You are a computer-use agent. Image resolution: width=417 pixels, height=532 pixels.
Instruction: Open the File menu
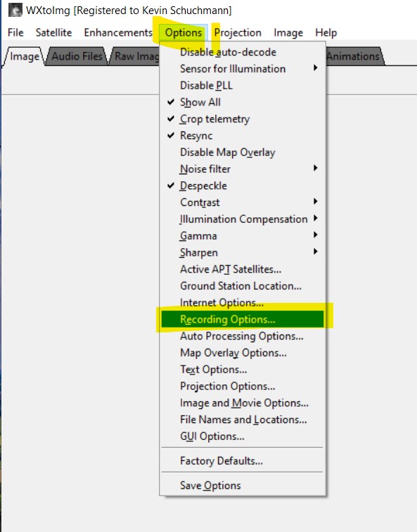tap(15, 32)
